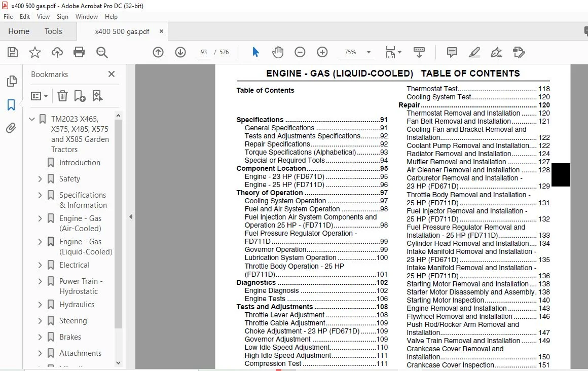
Task: Go to next page arrow
Action: pos(180,52)
